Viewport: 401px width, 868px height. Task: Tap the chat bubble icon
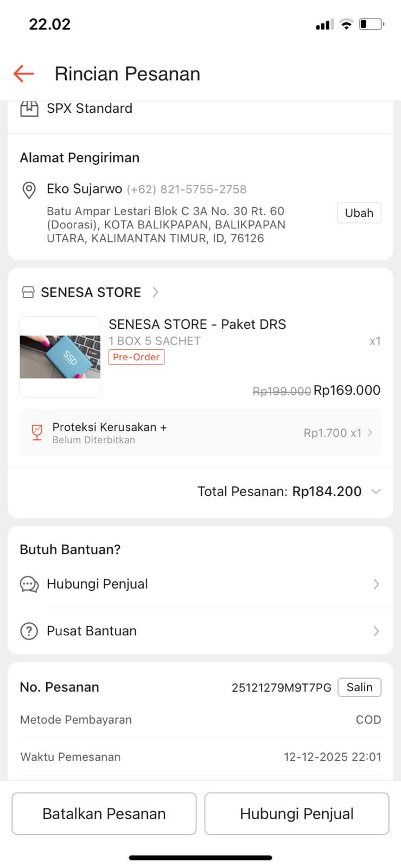click(x=29, y=584)
